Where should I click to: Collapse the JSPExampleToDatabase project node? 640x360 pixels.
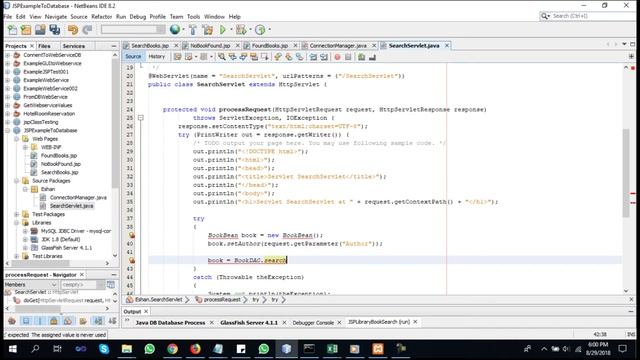coord(8,131)
